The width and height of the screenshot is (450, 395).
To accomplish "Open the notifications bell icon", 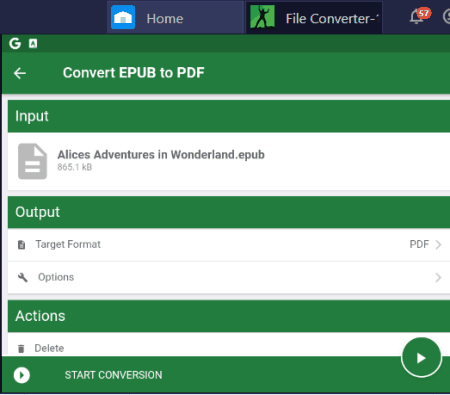I will pos(417,17).
